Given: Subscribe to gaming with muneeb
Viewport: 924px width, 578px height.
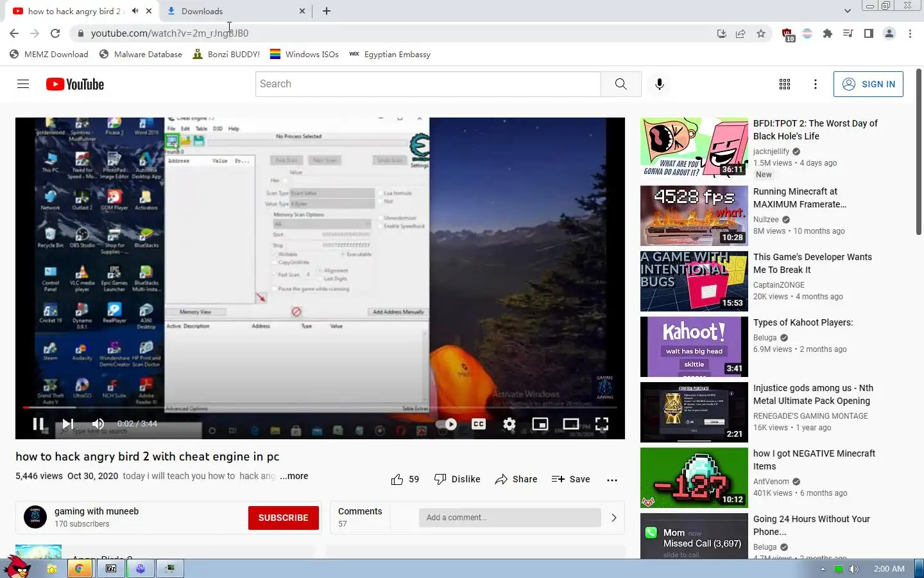Looking at the screenshot, I should [284, 518].
